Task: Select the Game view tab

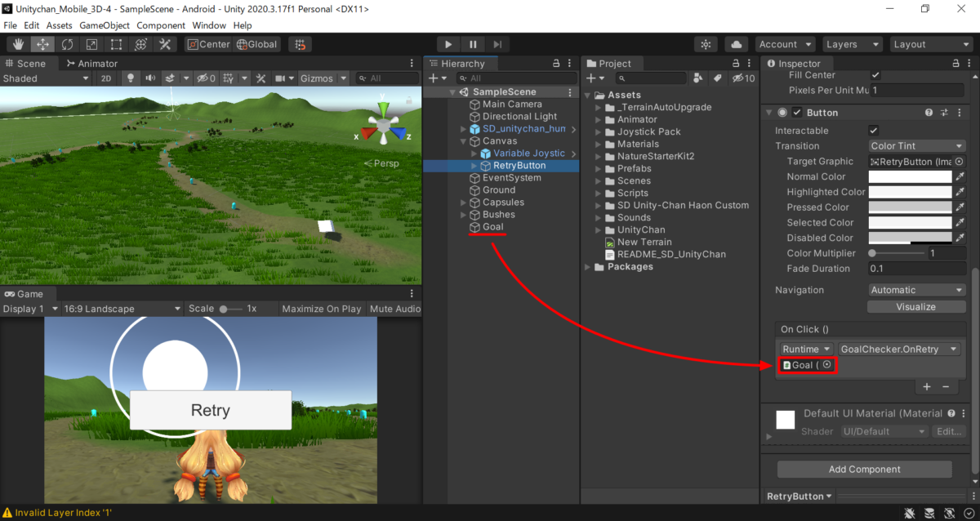Action: (24, 294)
